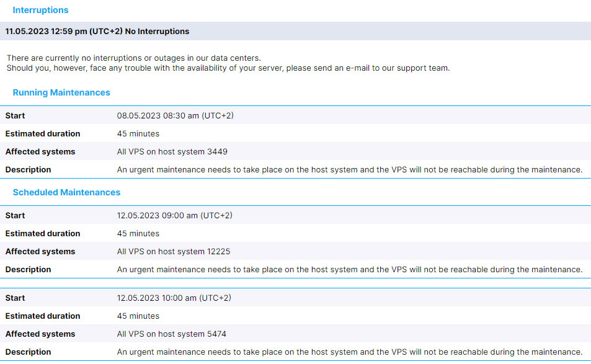Screen dimensions: 591x364
Task: Click the Running Maintenances heading
Action: tap(61, 92)
